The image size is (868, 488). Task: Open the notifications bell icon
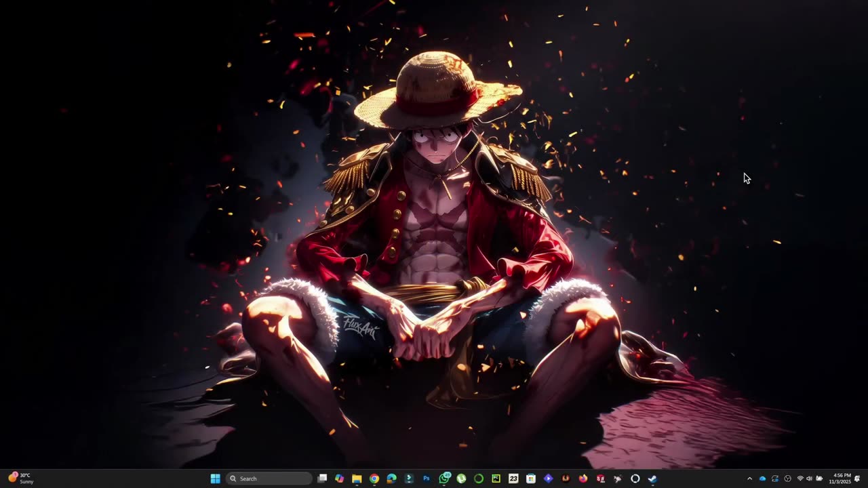coord(858,479)
